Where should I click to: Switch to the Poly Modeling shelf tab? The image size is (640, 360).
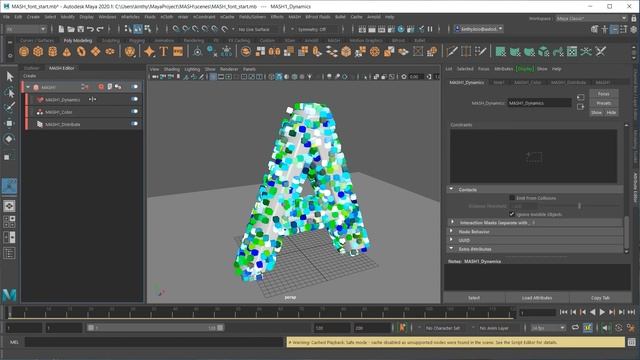tap(78, 40)
